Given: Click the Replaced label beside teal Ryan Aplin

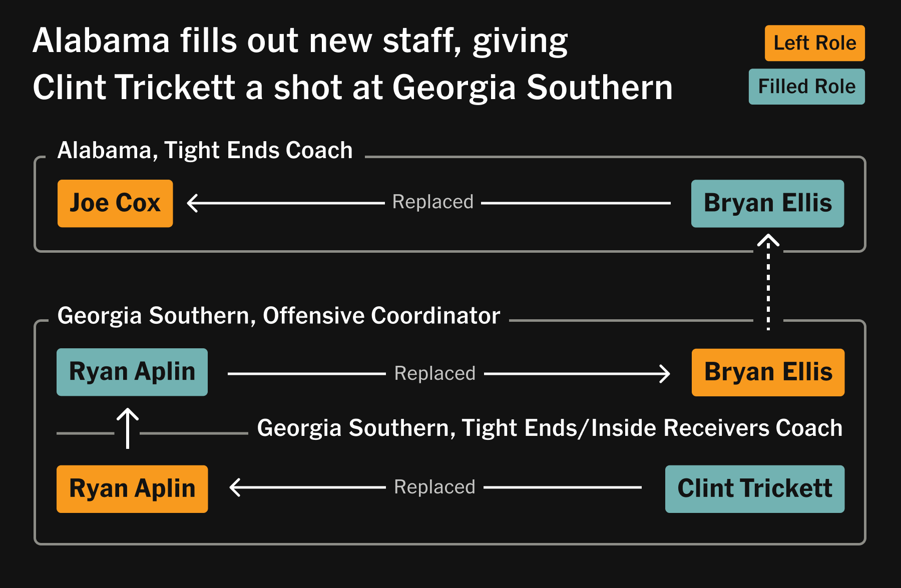Looking at the screenshot, I should click(x=435, y=373).
